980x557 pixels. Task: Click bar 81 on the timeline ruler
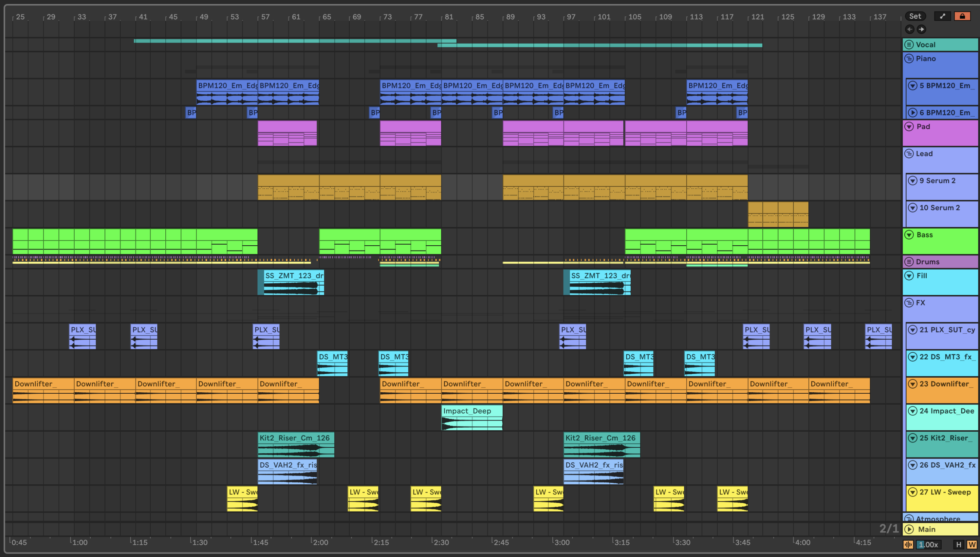448,17
